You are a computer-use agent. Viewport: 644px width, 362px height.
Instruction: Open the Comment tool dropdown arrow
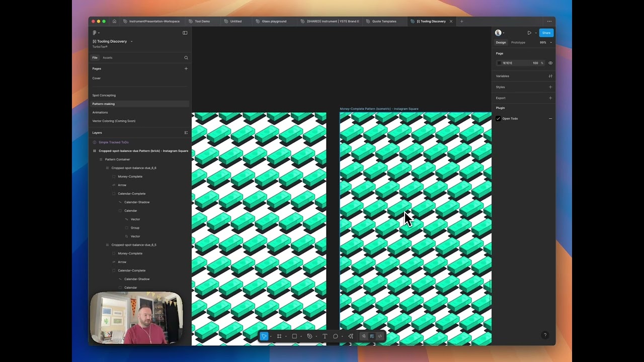coord(342,336)
